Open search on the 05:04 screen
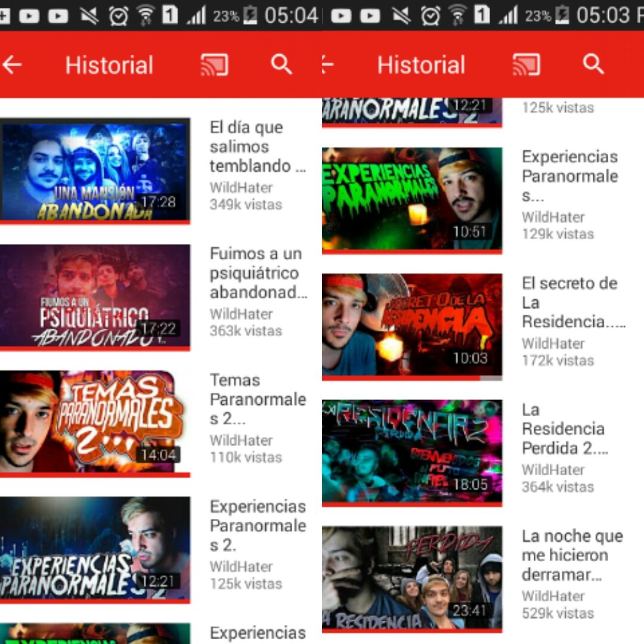This screenshot has height=644, width=644. coord(281,64)
